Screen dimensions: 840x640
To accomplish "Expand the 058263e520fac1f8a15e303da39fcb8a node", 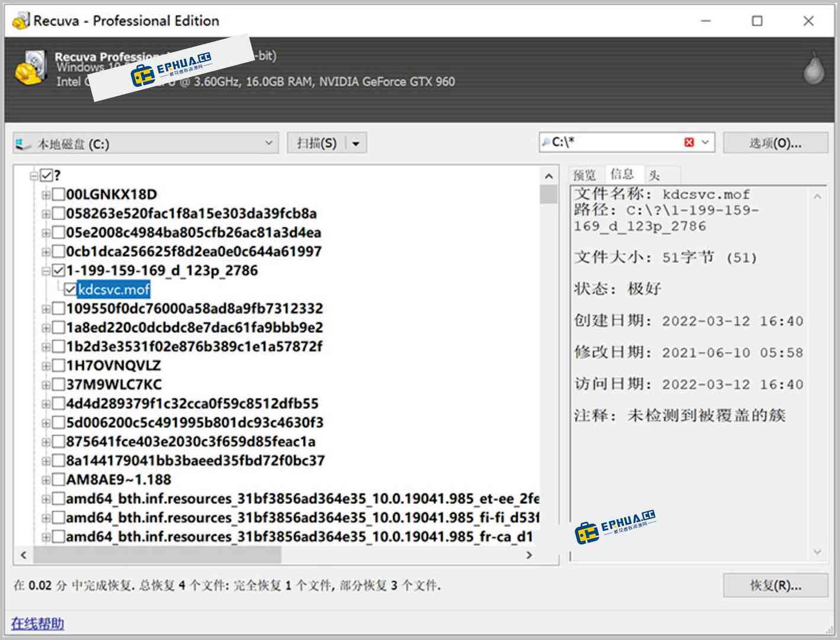I will pyautogui.click(x=46, y=214).
